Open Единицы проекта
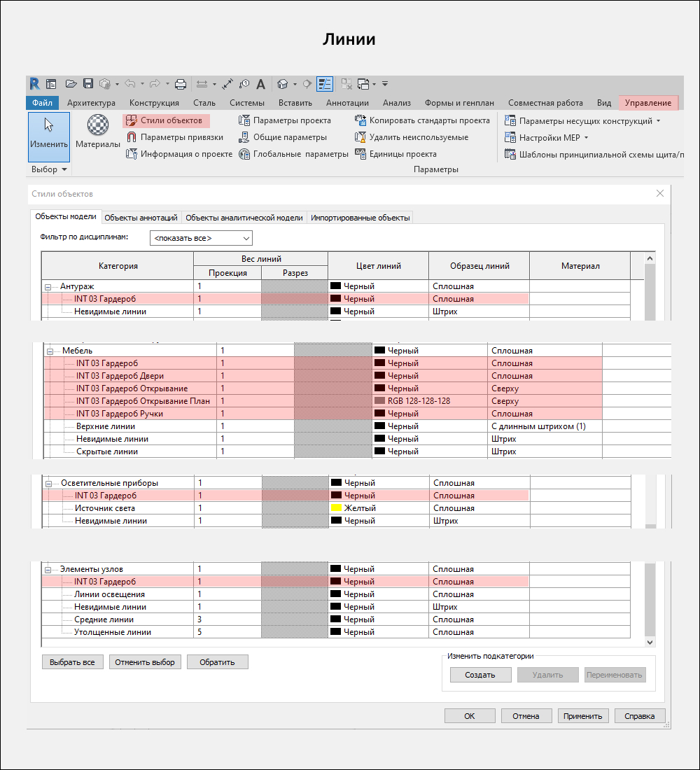The width and height of the screenshot is (700, 770). coord(396,154)
